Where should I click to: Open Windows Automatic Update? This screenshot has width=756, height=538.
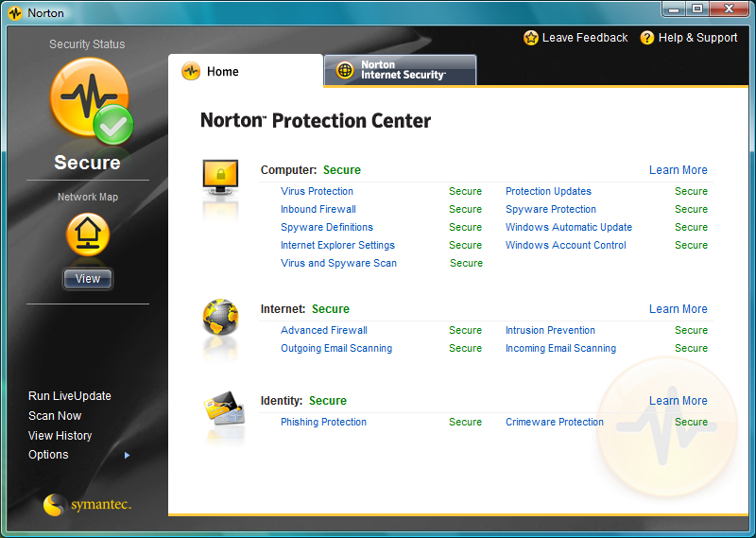(x=569, y=227)
